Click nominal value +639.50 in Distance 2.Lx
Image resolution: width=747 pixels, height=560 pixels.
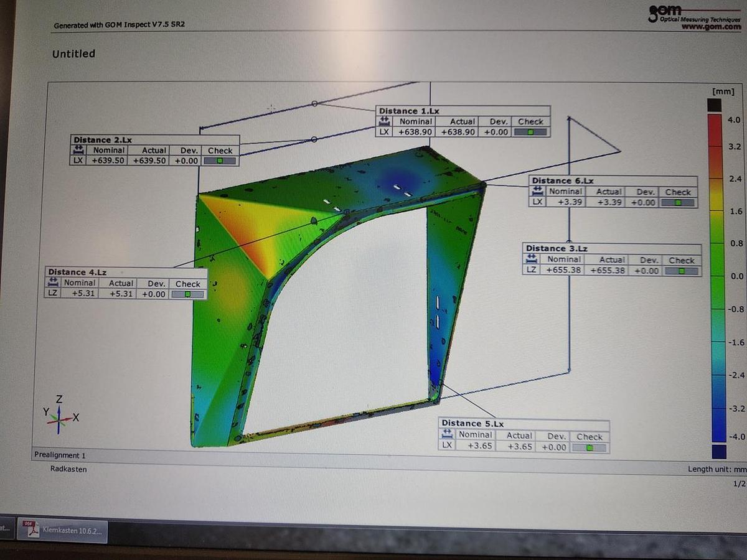(x=109, y=161)
